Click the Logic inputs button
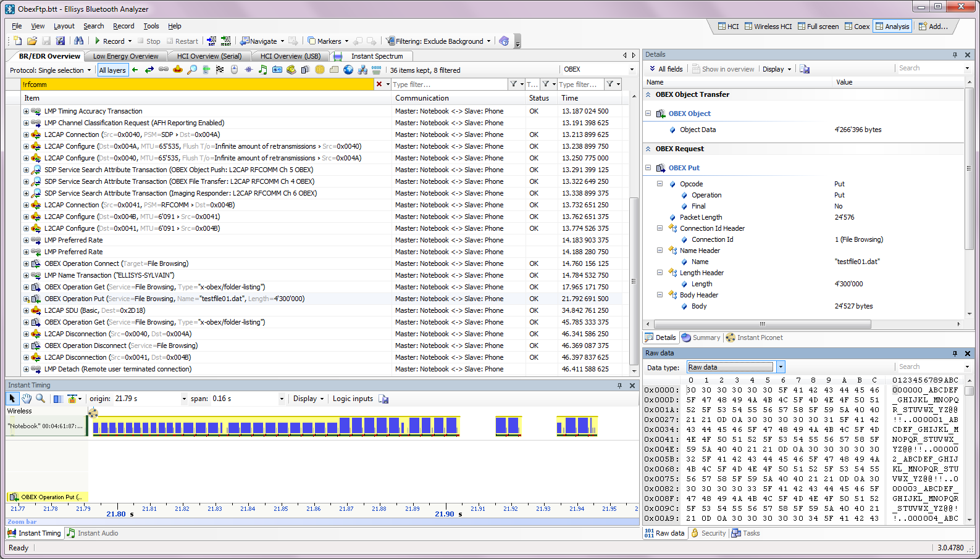Screen dimensions: 980x559 click(x=353, y=399)
